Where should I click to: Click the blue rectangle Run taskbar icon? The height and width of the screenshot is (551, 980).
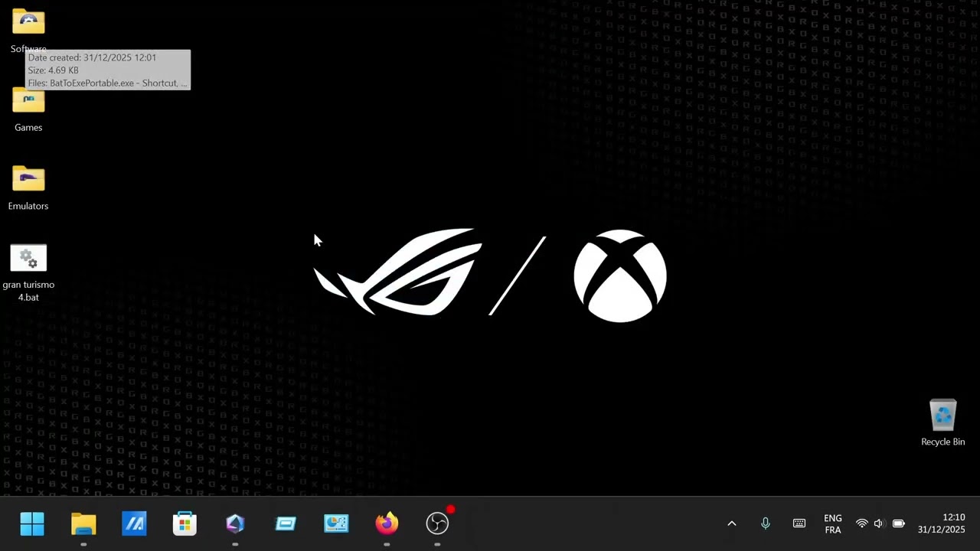tap(286, 524)
